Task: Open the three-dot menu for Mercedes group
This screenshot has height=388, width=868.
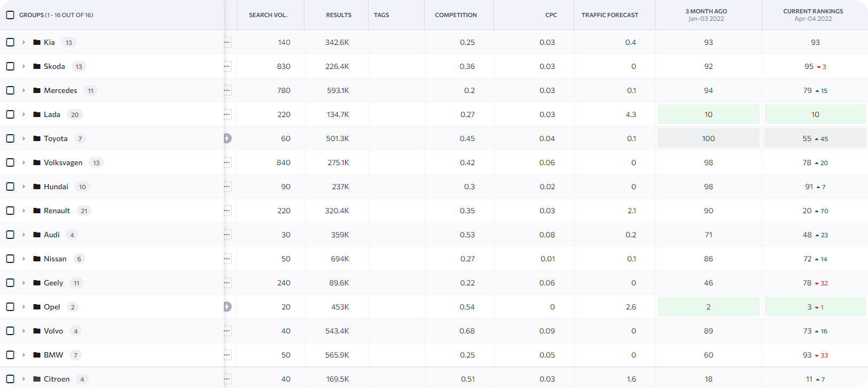Action: [228, 90]
